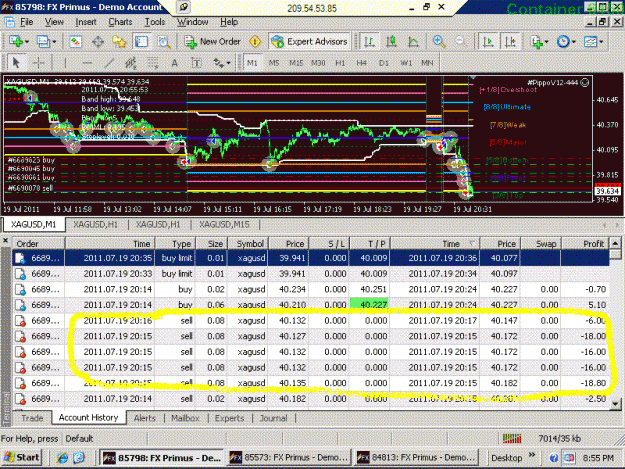Switch chart to line chart view
Screen dimensions: 625x469
click(x=413, y=41)
